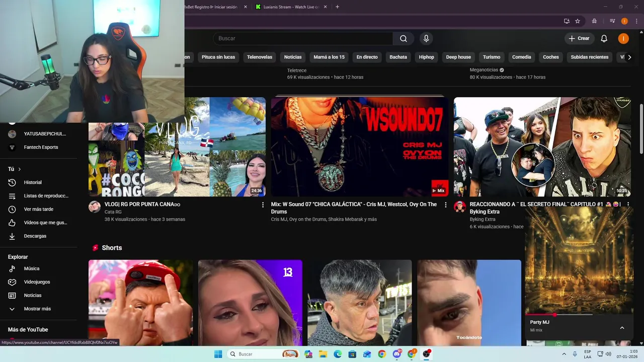The height and width of the screenshot is (362, 644).
Task: Open the Teletrece channel link
Action: (297, 70)
